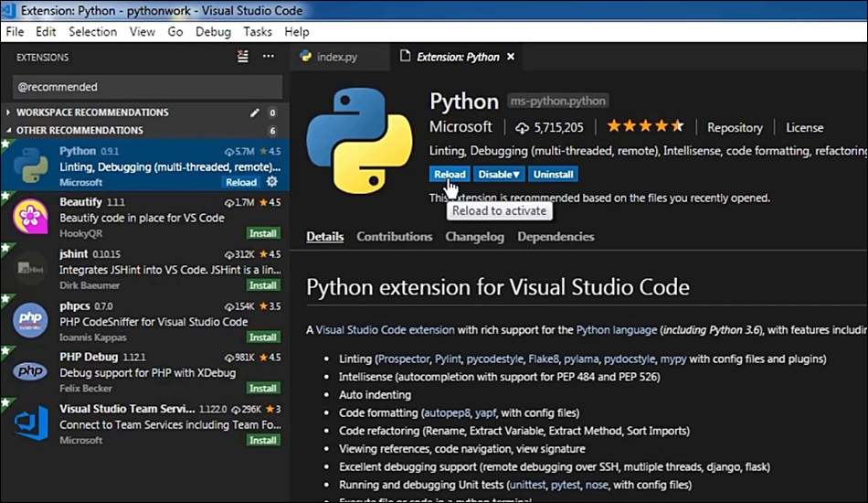Open the pycodestyle link
868x503 pixels.
click(494, 359)
